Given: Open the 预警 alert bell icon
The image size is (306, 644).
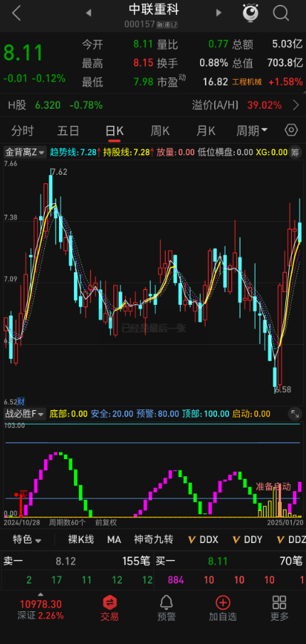Looking at the screenshot, I should (166, 608).
